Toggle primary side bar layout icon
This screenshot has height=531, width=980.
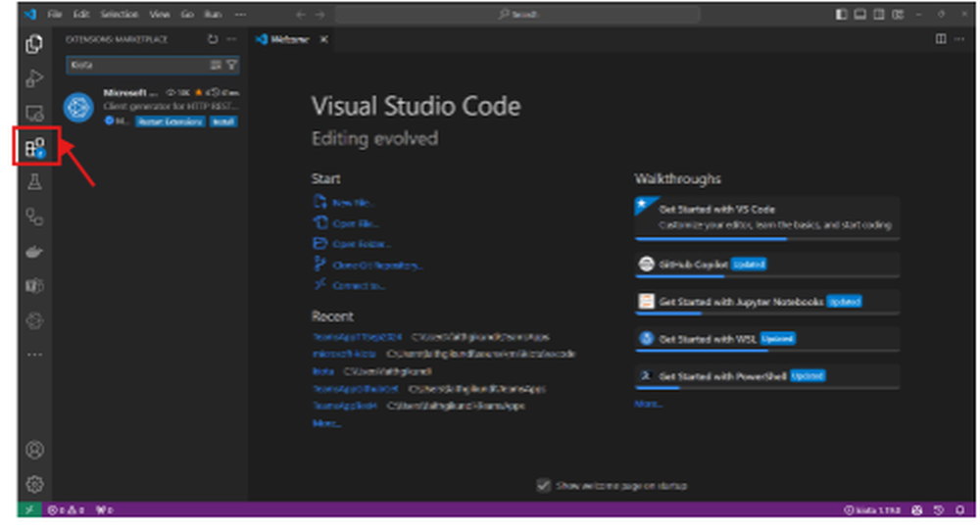[842, 15]
